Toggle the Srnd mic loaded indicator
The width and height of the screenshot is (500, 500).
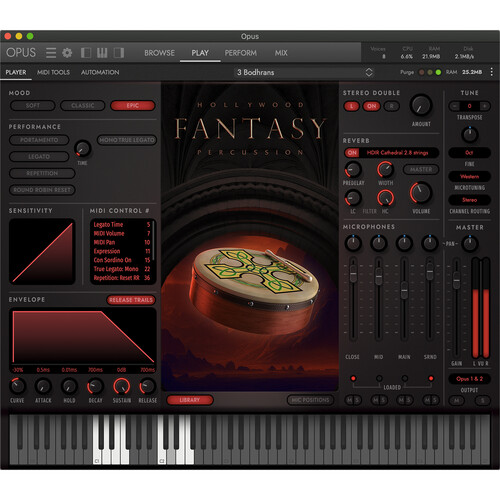pyautogui.click(x=431, y=378)
